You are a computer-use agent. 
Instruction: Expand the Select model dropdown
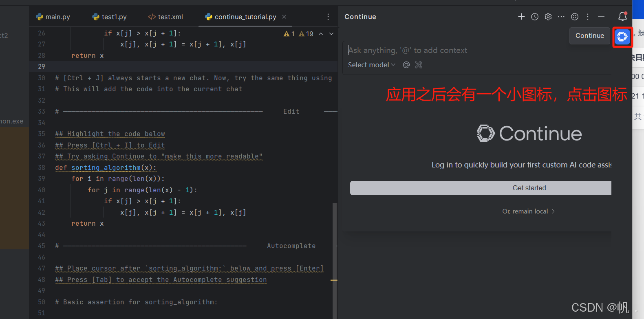pyautogui.click(x=371, y=65)
